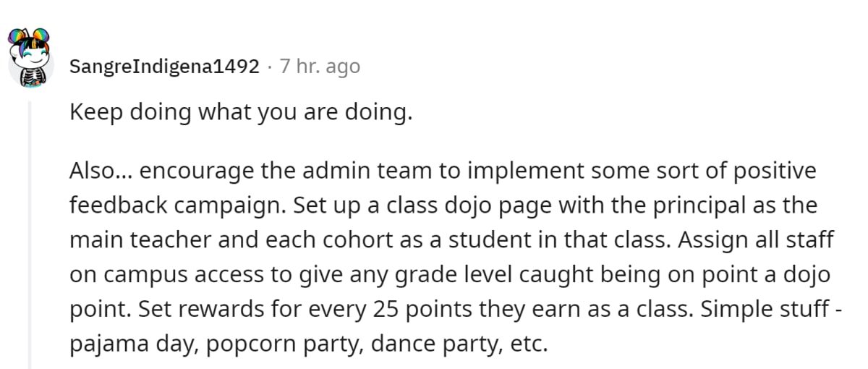This screenshot has width=868, height=369.
Task: Open the '7 hr. ago' comment permalink
Action: pos(320,67)
